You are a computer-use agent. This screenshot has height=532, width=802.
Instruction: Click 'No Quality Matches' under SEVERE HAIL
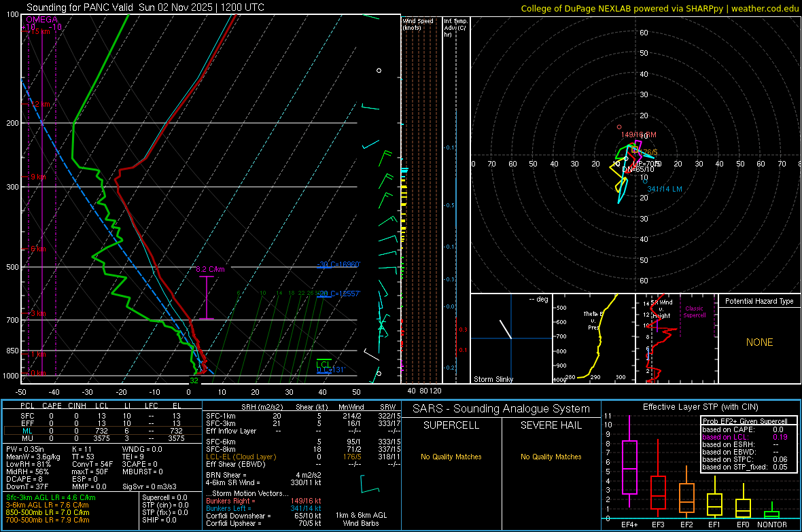click(x=551, y=457)
